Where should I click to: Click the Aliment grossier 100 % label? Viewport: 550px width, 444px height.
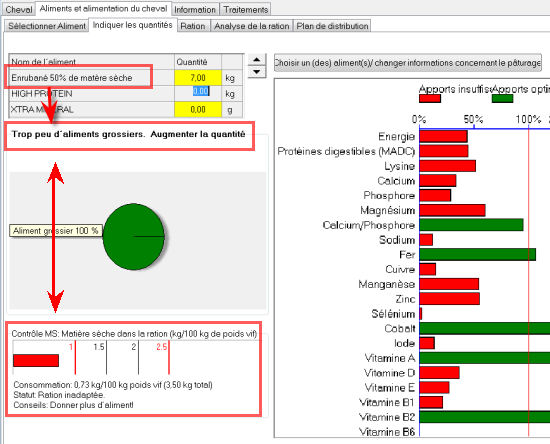56,231
